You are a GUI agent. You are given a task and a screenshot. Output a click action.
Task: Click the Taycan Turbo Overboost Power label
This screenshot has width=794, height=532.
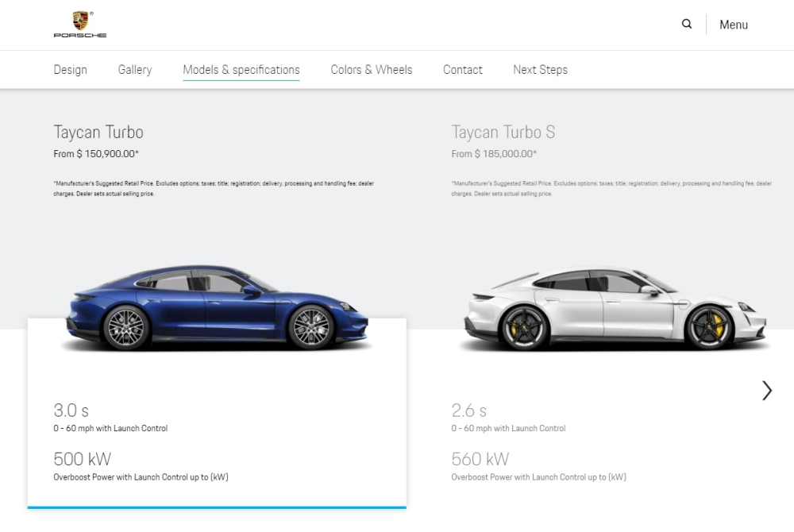pyautogui.click(x=141, y=477)
